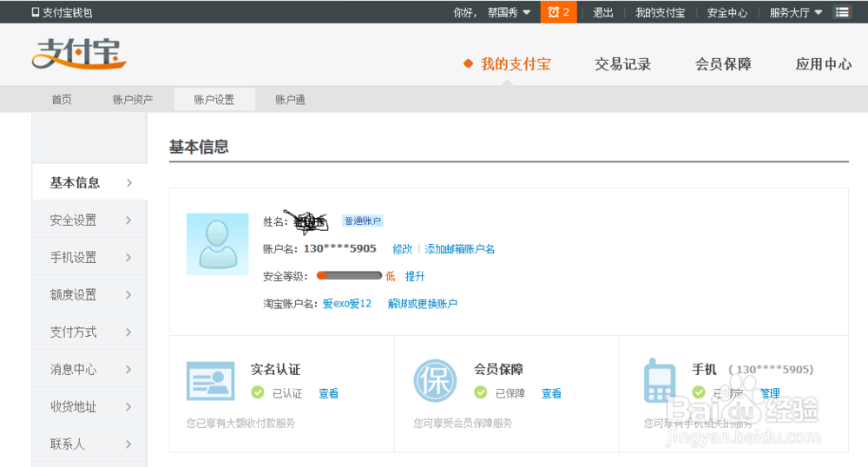Select 手机设置 in the sidebar
The height and width of the screenshot is (467, 868).
click(x=89, y=257)
